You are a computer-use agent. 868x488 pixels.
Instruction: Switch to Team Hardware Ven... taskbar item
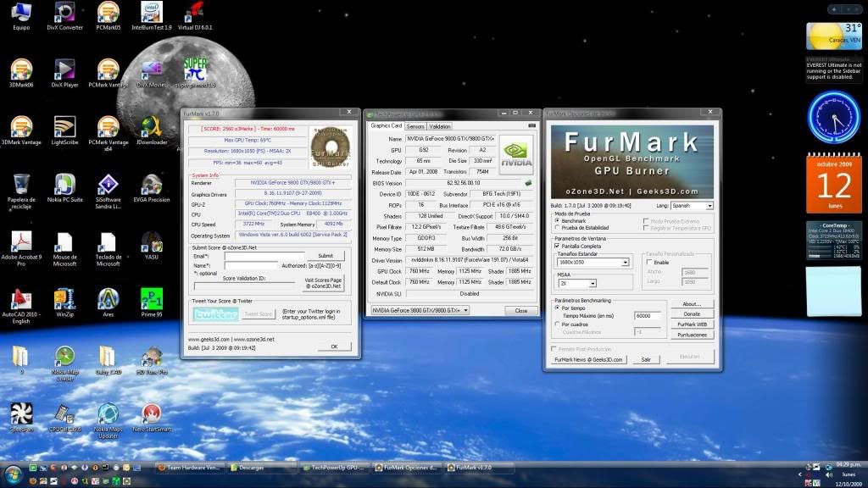pyautogui.click(x=189, y=468)
